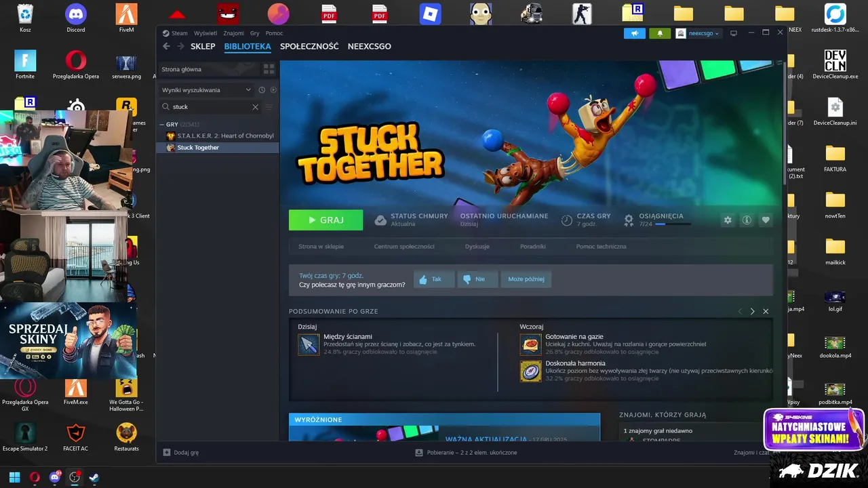868x488 pixels.
Task: Choose Może później for the review
Action: click(x=526, y=279)
